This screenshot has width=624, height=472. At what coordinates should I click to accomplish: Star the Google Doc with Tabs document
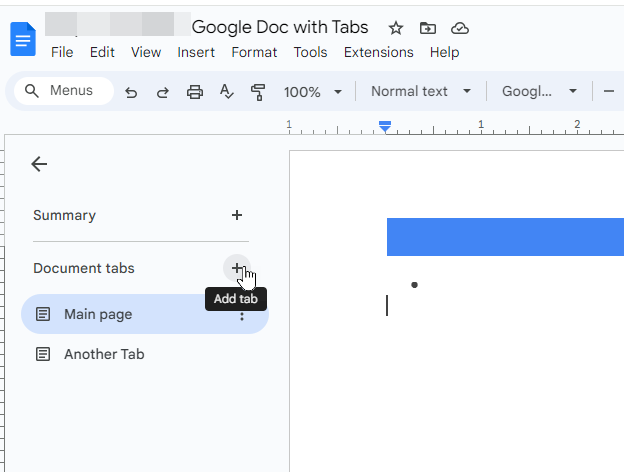396,28
